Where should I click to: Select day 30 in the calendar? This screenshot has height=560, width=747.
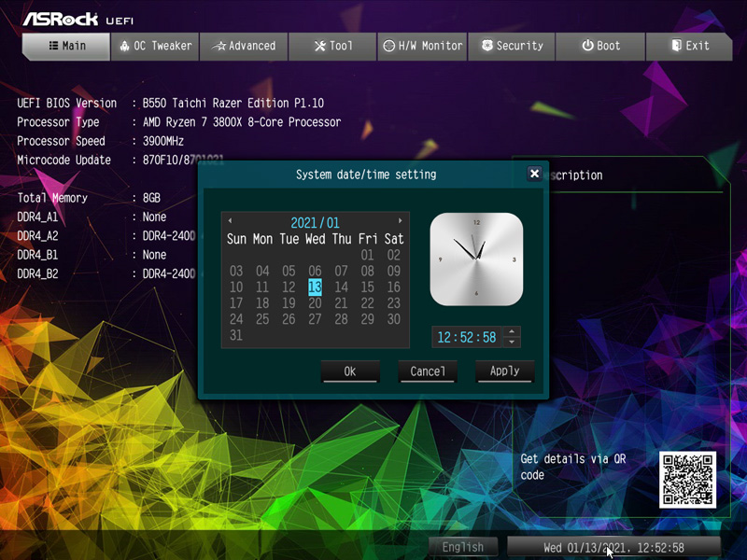(393, 319)
